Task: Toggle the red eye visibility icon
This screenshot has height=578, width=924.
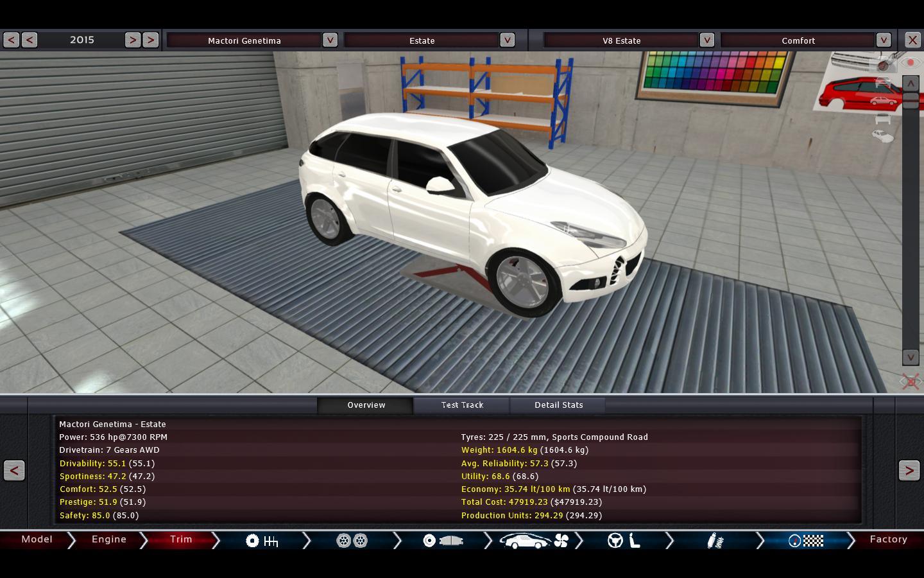Action: [910, 63]
